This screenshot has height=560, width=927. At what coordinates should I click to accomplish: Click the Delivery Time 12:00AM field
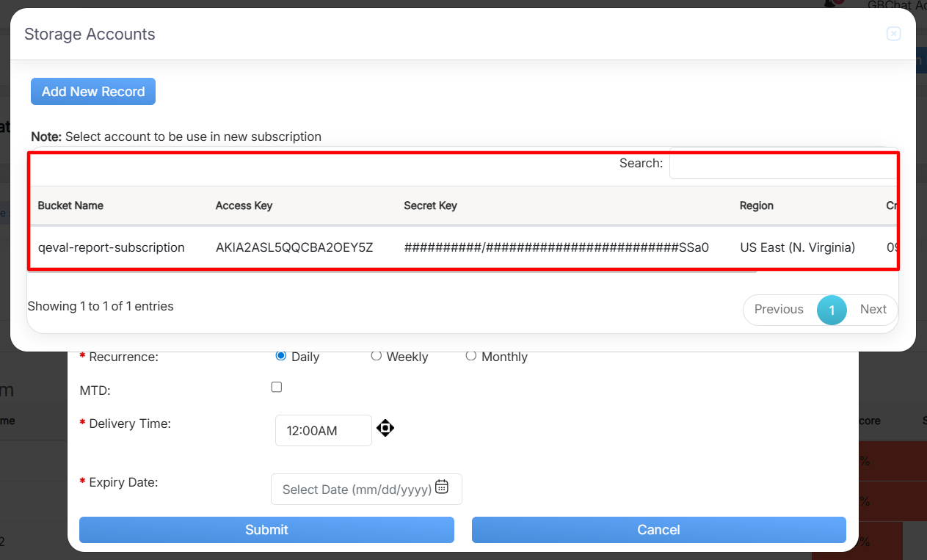[x=324, y=430]
